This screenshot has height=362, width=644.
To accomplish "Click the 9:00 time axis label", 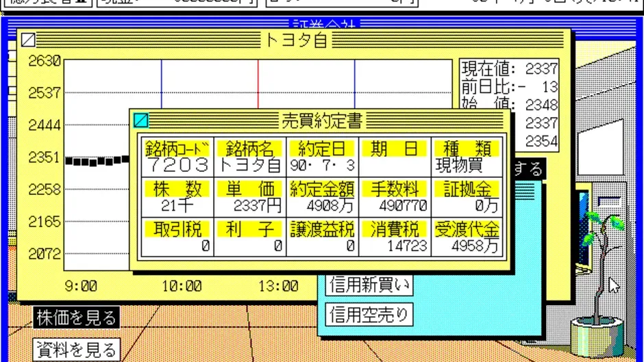I will coord(81,286).
